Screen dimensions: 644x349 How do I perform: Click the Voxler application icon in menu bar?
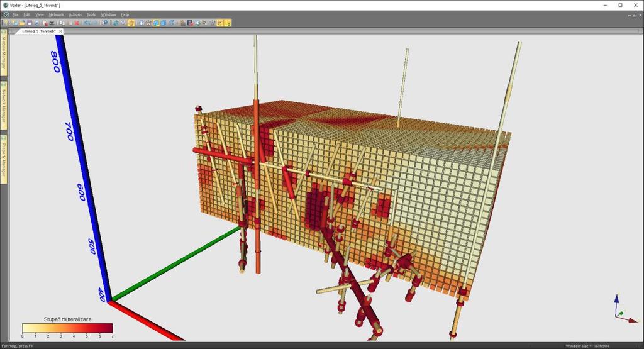click(x=6, y=14)
